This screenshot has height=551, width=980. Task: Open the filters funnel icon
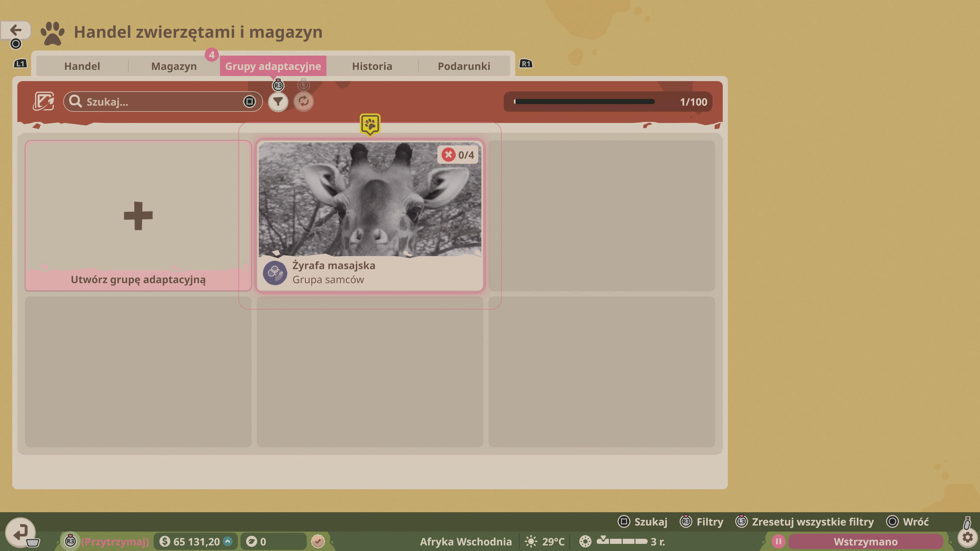pos(278,102)
